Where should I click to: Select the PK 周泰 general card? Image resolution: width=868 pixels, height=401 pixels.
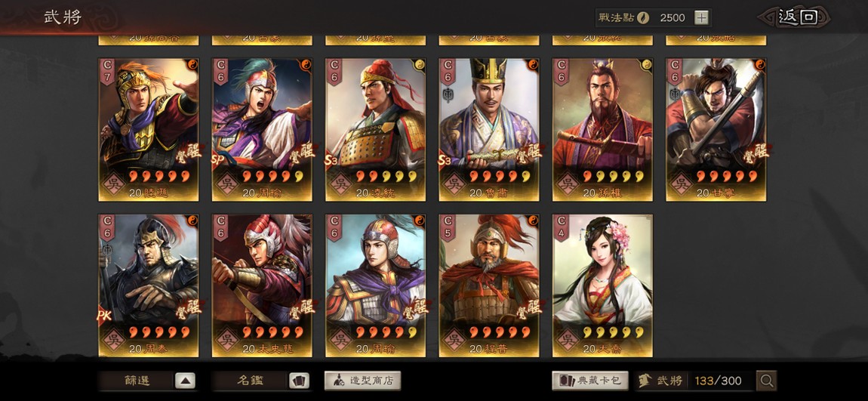coord(149,285)
